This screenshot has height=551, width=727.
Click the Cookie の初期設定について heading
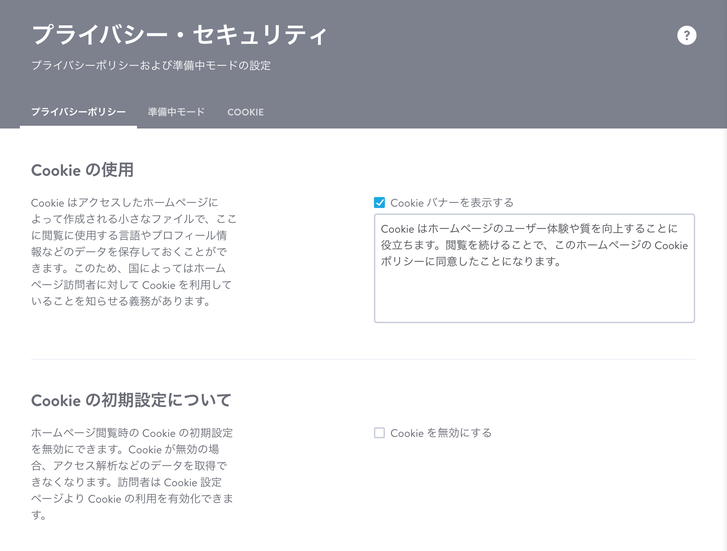131,400
